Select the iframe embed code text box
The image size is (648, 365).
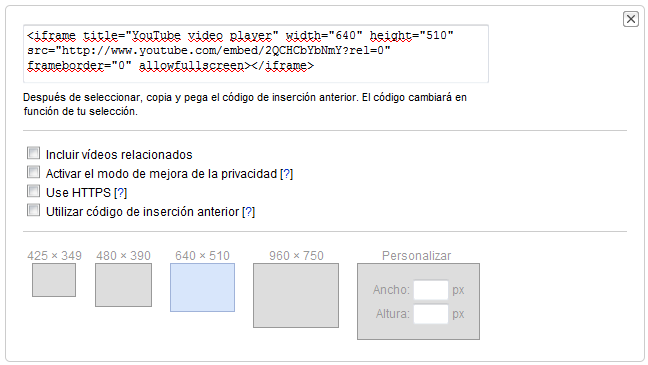pos(256,54)
